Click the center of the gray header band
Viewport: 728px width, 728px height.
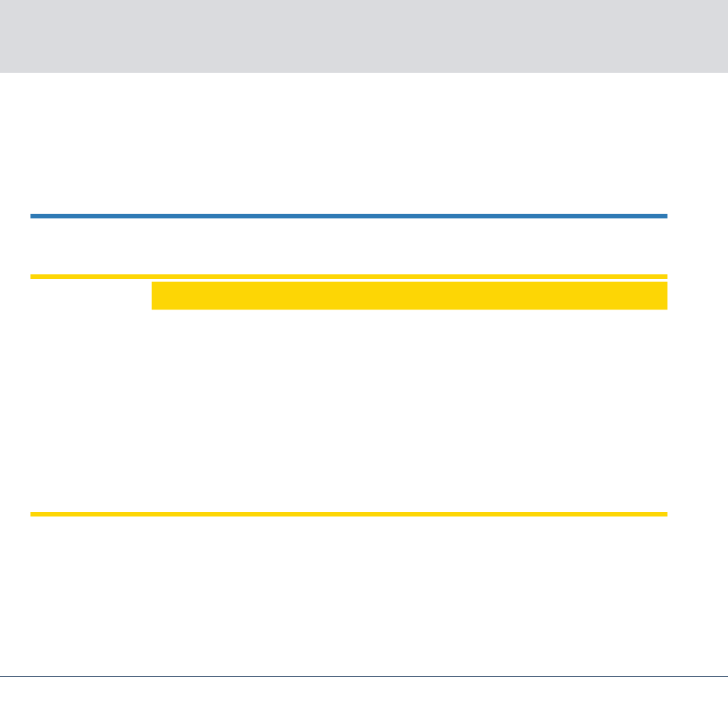(364, 36)
